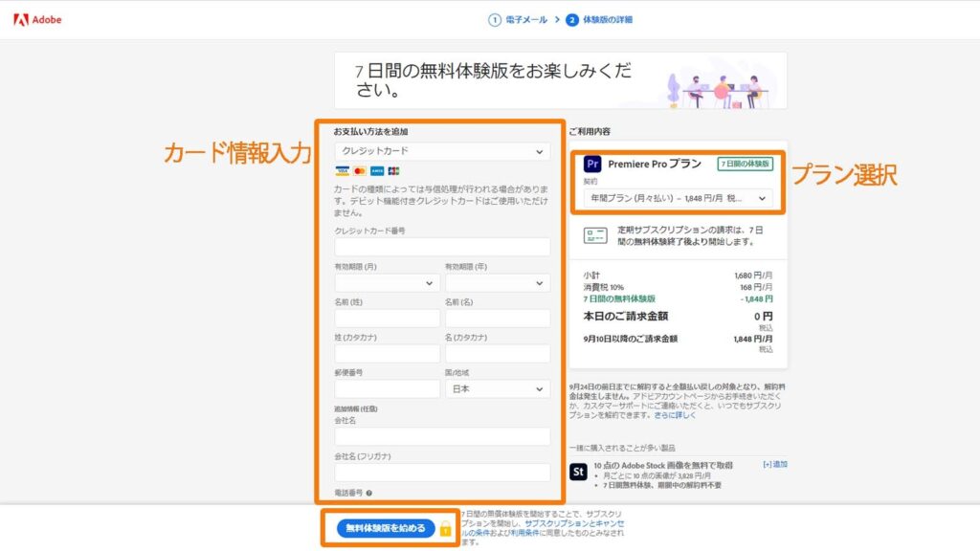This screenshot has width=980, height=551.
Task: Click 無料体験版を始める button
Action: (386, 528)
